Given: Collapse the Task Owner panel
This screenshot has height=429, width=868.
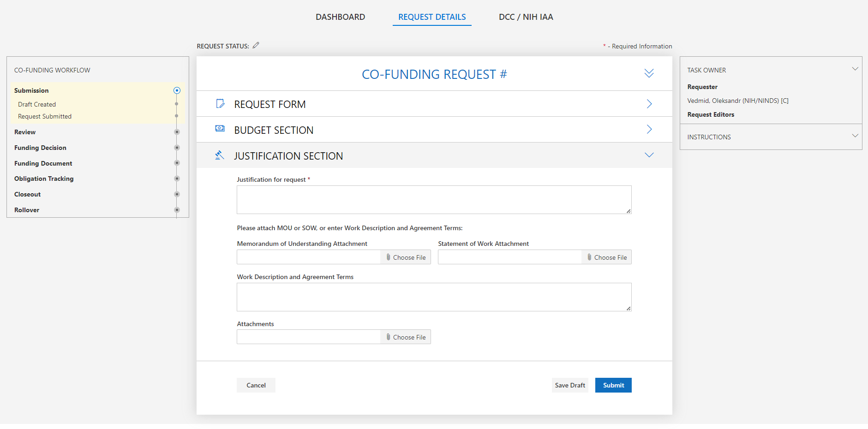Looking at the screenshot, I should (855, 69).
